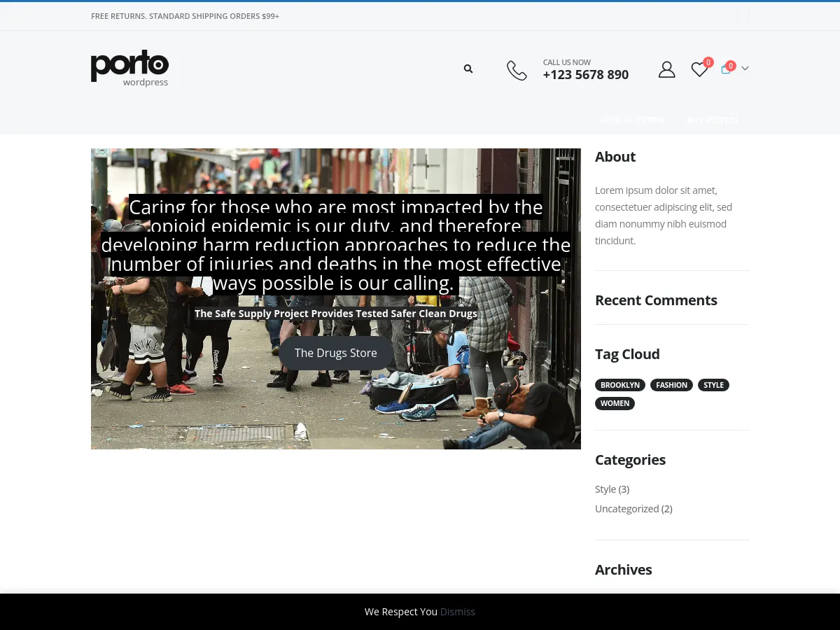Expand the mini cart dropdown chevron
This screenshot has width=840, height=630.
coord(745,69)
